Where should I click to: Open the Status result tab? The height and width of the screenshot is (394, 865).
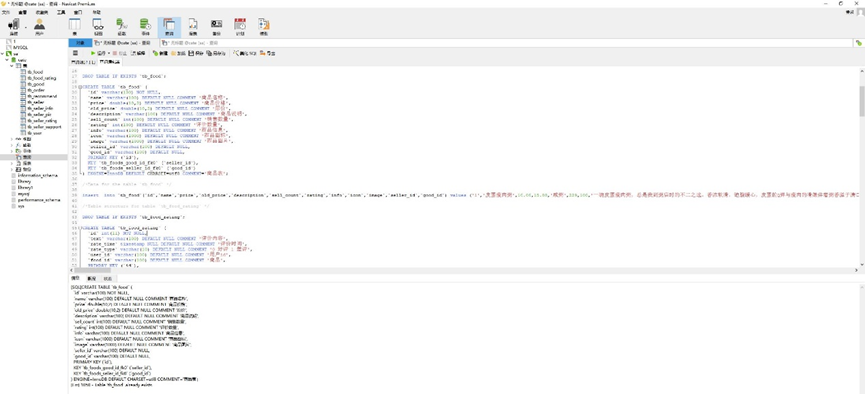[x=108, y=279]
